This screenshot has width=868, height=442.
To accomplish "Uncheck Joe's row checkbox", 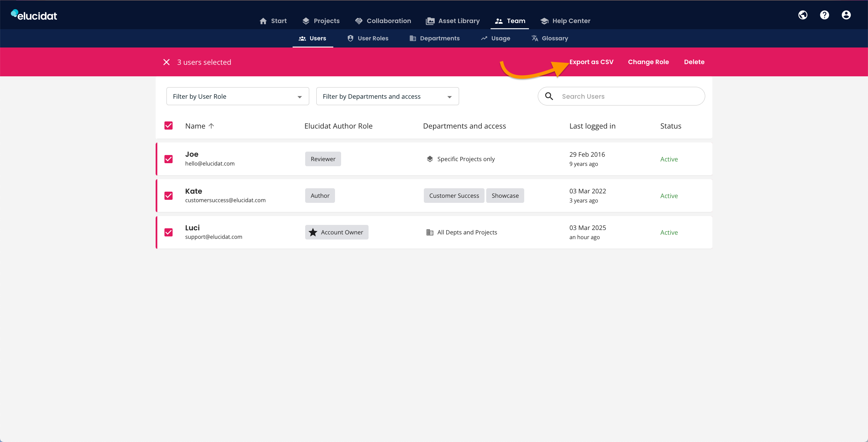I will [x=169, y=159].
